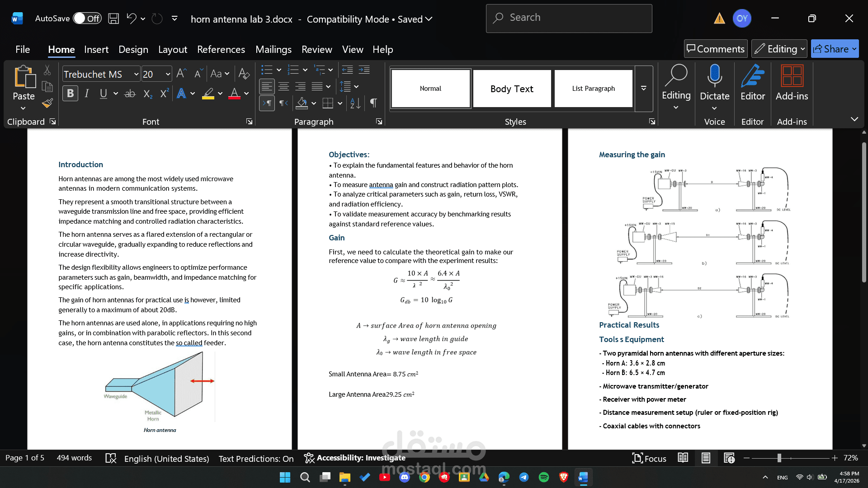
Task: Toggle Italic formatting button
Action: 87,94
